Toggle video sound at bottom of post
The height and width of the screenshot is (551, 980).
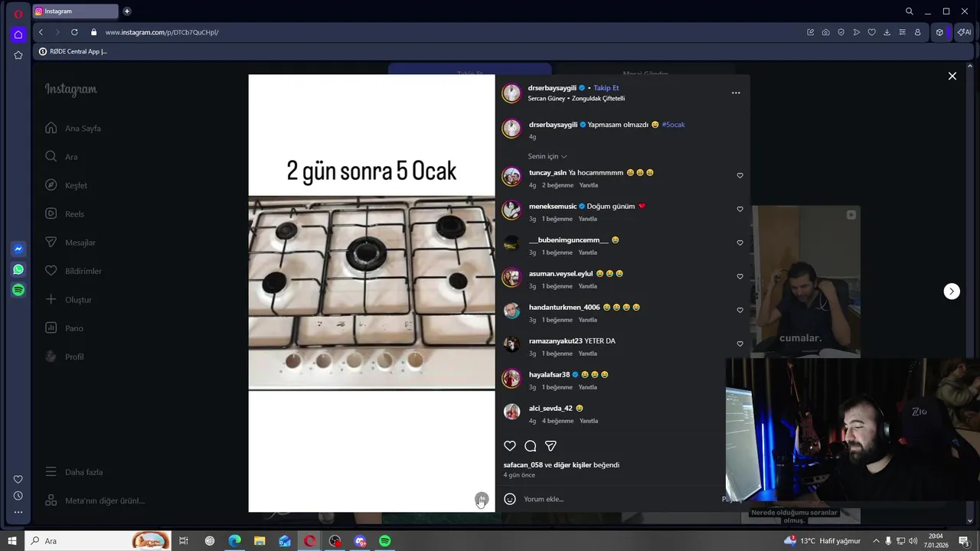click(481, 500)
